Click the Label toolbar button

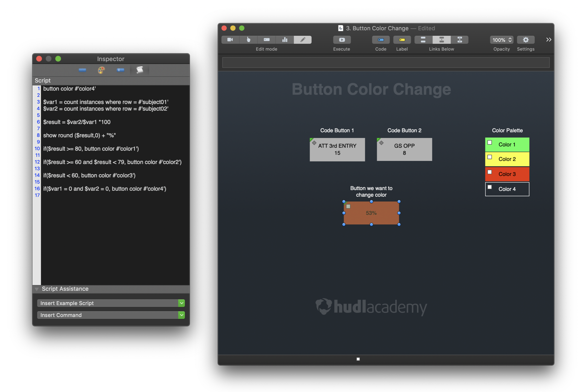coord(402,40)
